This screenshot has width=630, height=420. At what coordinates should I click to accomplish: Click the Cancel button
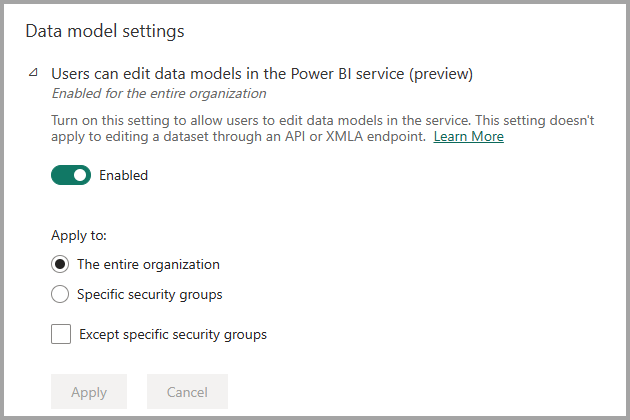point(187,391)
